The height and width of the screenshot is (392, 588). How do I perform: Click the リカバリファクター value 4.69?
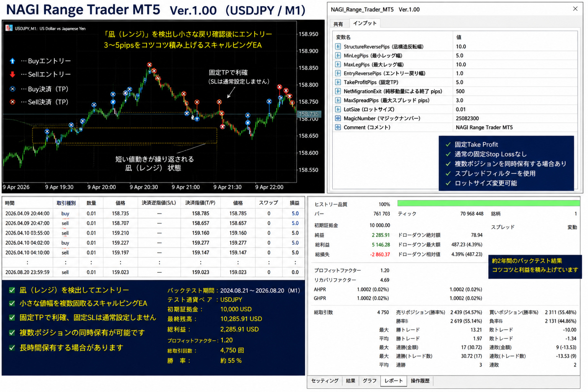click(x=385, y=280)
